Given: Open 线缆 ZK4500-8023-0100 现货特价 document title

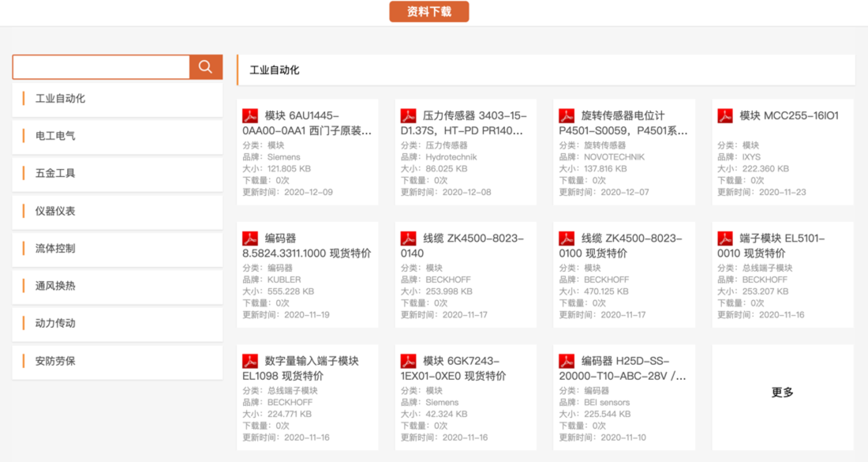Looking at the screenshot, I should coord(631,246).
